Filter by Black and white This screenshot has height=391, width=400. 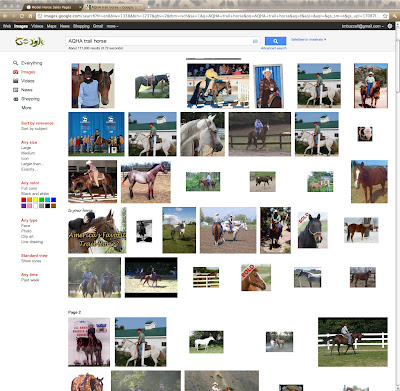[x=35, y=194]
